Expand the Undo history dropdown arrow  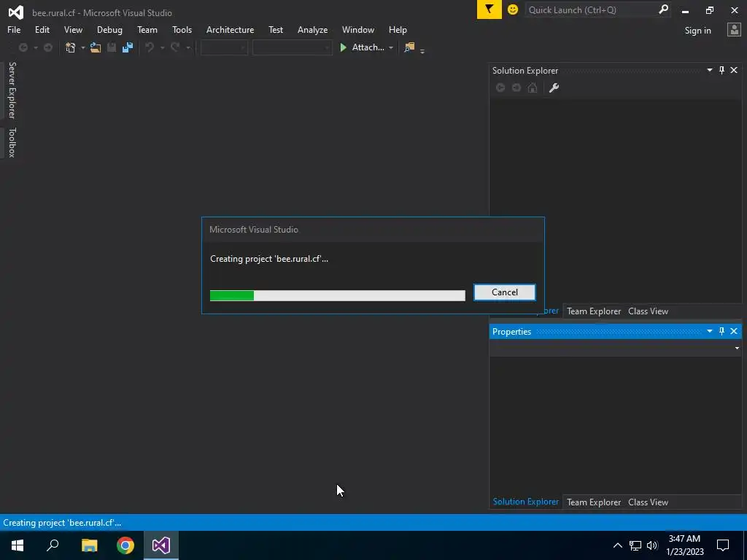[162, 47]
